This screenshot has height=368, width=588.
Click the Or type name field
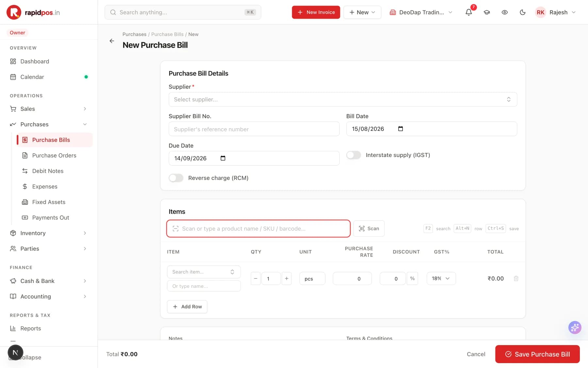tap(204, 286)
